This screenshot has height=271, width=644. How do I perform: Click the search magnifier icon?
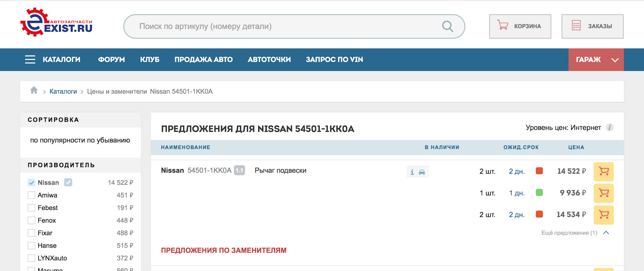(x=447, y=26)
